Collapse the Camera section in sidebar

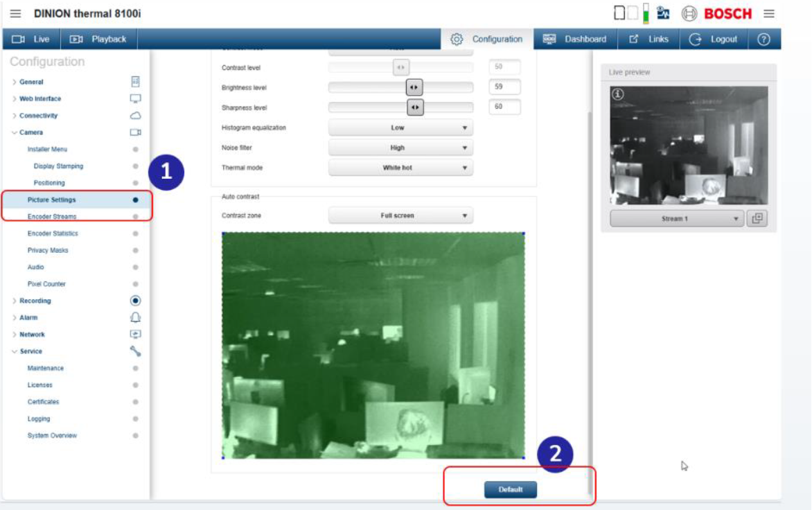(x=30, y=132)
